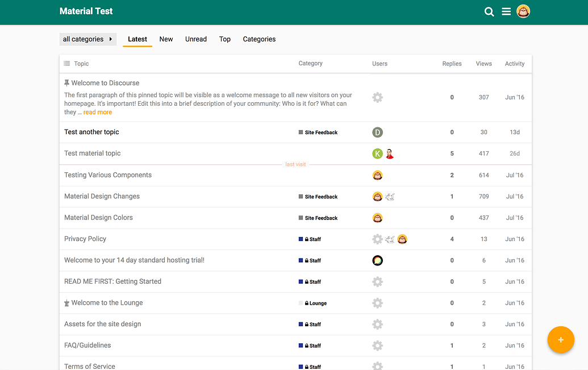Screen dimensions: 588x370
Task: Click the black circular avatar on hosting trial row
Action: (x=377, y=260)
